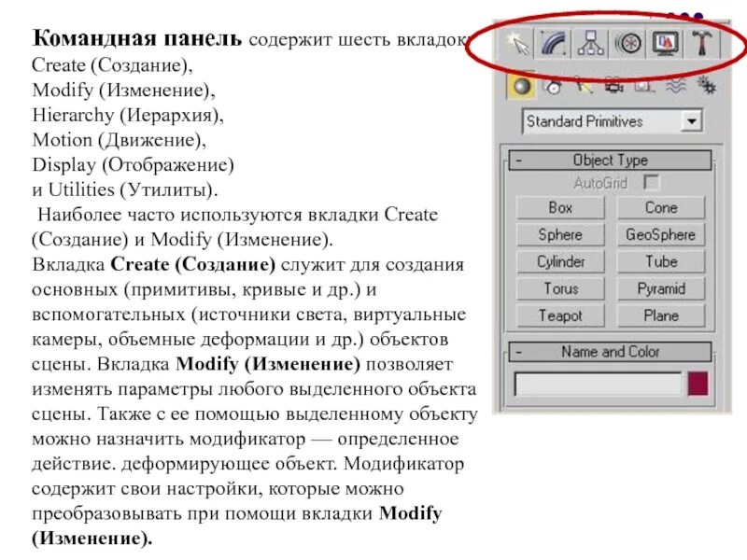The width and height of the screenshot is (747, 560).
Task: Open the Create tab in command panel
Action: pos(516,43)
